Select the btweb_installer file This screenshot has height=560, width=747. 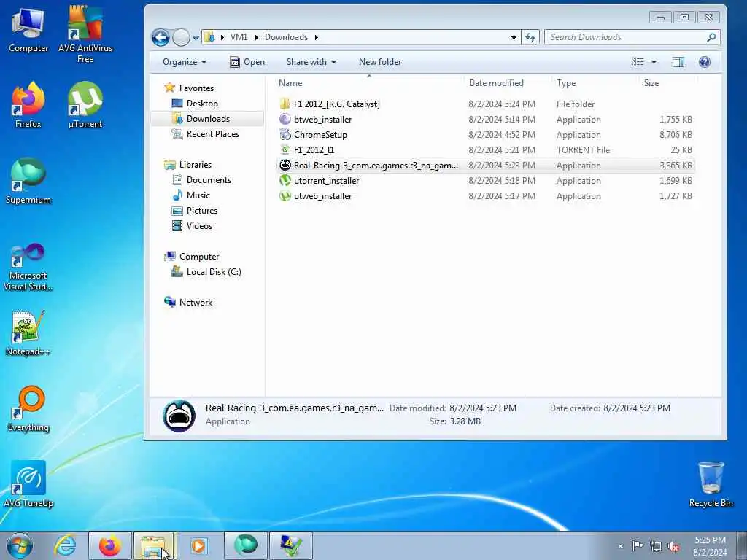pos(322,120)
